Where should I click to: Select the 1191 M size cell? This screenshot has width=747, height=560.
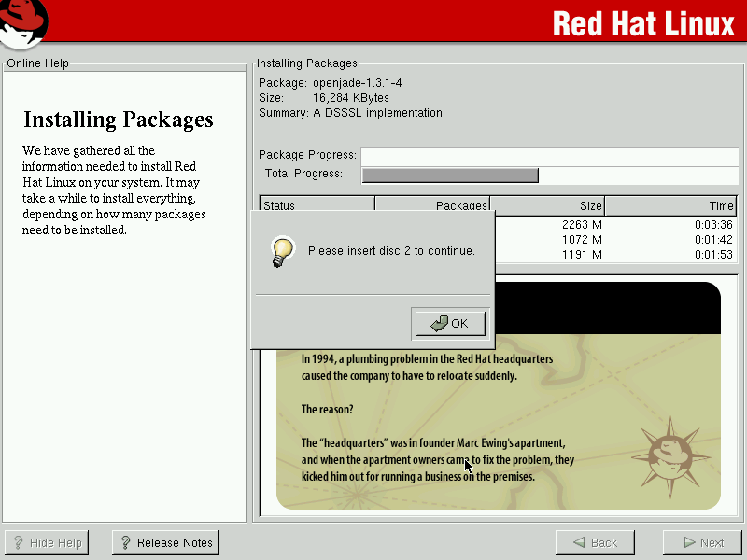coord(582,254)
